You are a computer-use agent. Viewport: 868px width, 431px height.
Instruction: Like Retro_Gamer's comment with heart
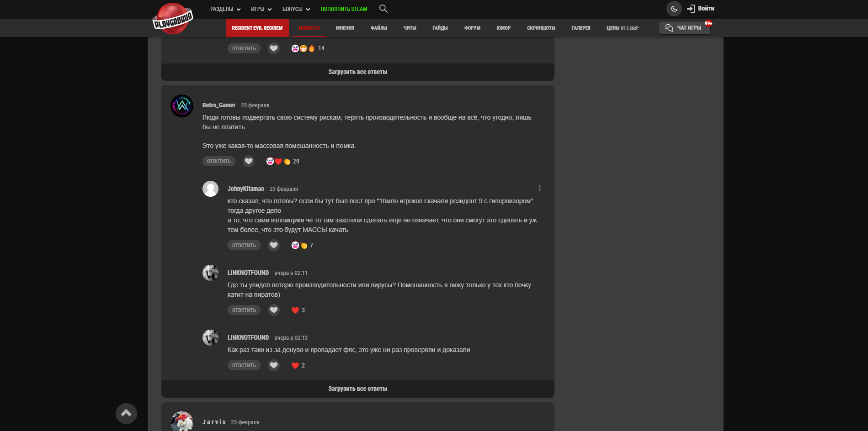pos(249,161)
